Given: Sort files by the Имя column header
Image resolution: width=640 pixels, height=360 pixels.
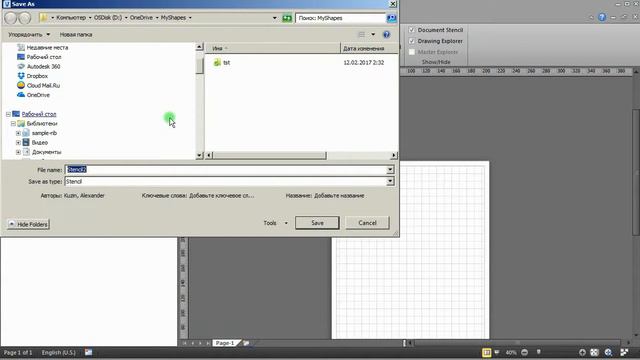Looking at the screenshot, I should click(x=272, y=48).
